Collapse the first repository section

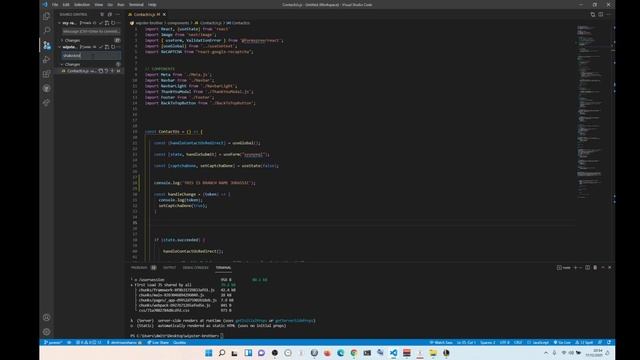tap(60, 23)
